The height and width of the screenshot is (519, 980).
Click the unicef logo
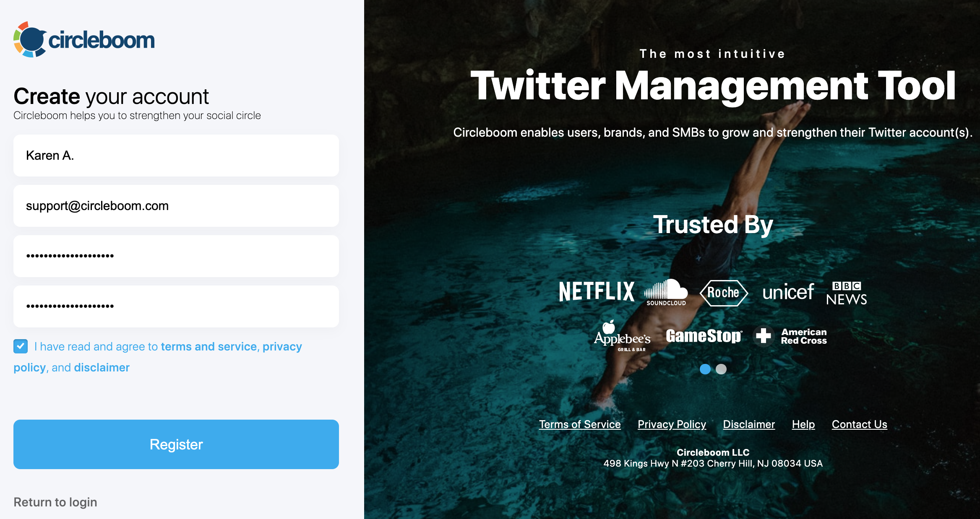(788, 292)
